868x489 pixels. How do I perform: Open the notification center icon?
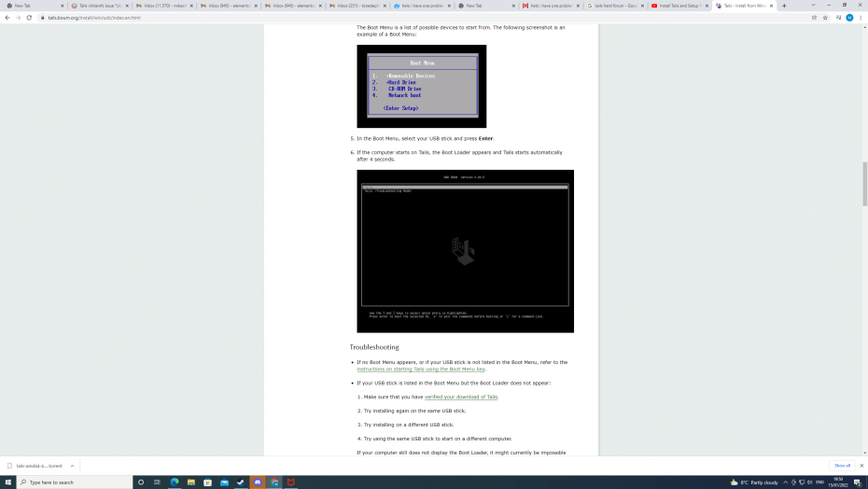(857, 482)
